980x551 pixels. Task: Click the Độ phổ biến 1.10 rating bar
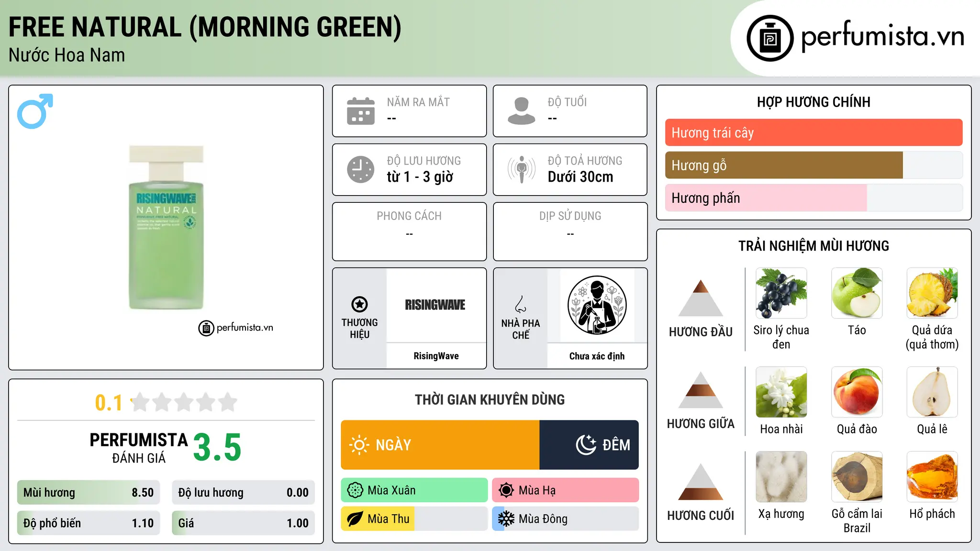point(89,523)
